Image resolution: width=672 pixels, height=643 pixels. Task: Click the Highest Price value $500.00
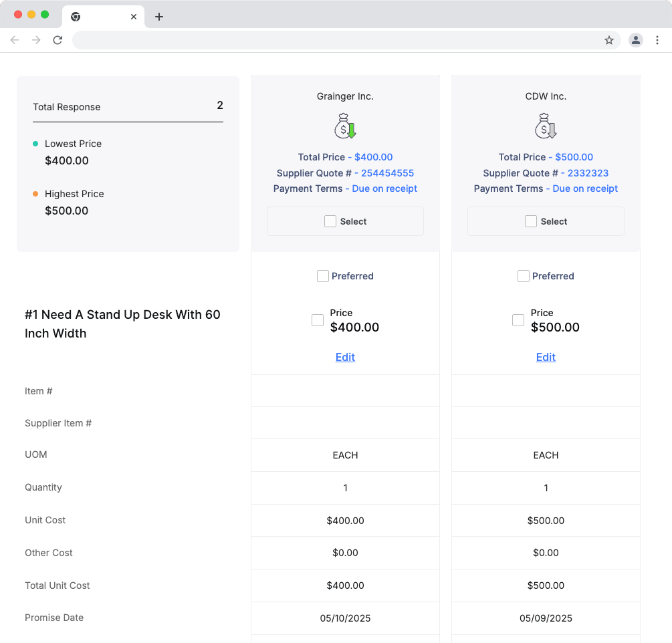coord(66,211)
